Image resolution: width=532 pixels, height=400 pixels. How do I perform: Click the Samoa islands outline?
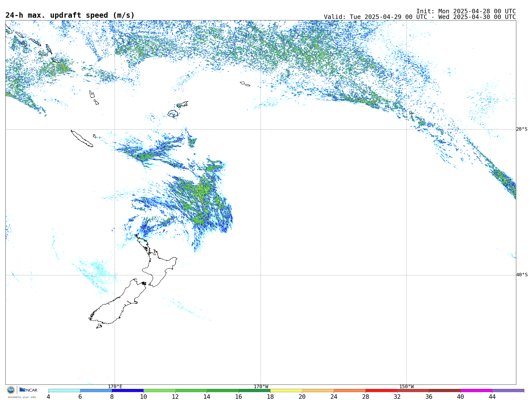[x=245, y=84]
